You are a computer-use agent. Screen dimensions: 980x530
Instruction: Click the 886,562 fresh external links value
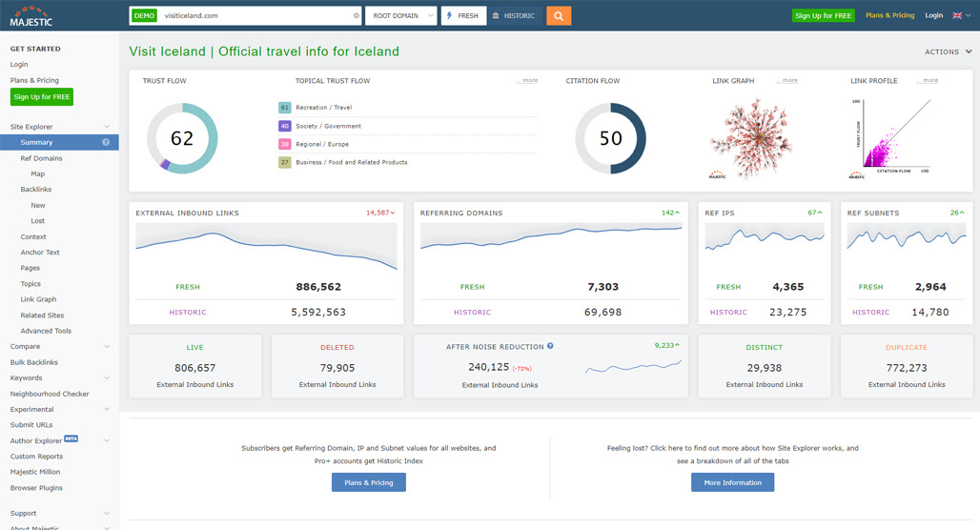click(318, 287)
